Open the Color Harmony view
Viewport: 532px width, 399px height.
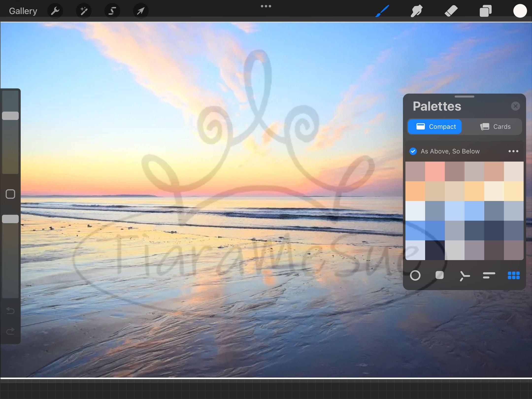465,275
